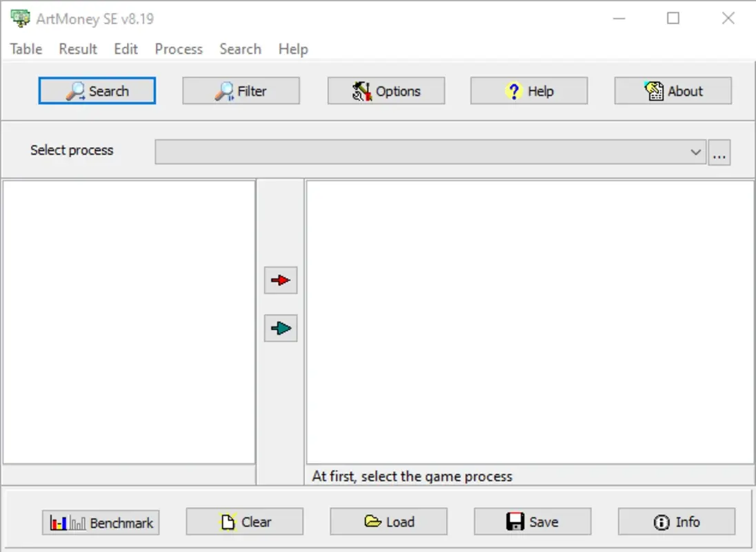Click the Info circle icon
Screen dimensions: 756x552
661,522
